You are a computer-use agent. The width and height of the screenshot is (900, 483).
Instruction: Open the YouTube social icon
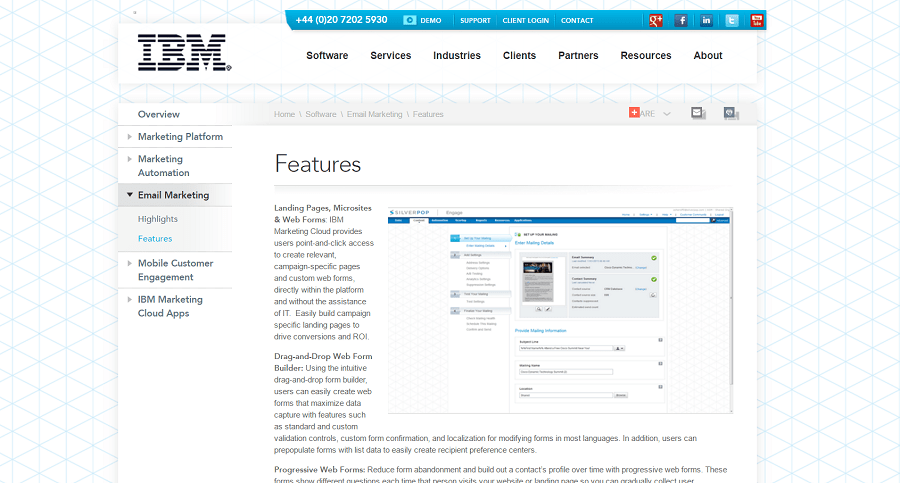[x=757, y=20]
